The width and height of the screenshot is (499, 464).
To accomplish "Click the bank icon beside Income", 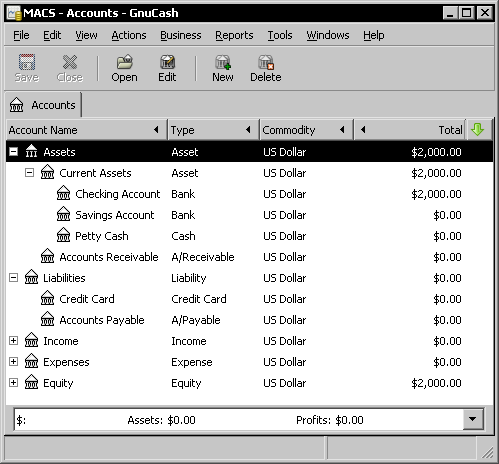I will coord(31,341).
